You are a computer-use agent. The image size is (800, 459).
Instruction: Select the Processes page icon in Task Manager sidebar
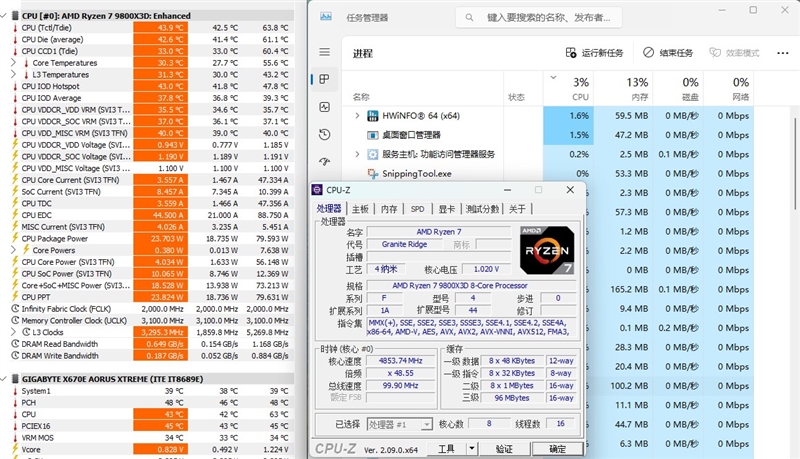[x=324, y=79]
